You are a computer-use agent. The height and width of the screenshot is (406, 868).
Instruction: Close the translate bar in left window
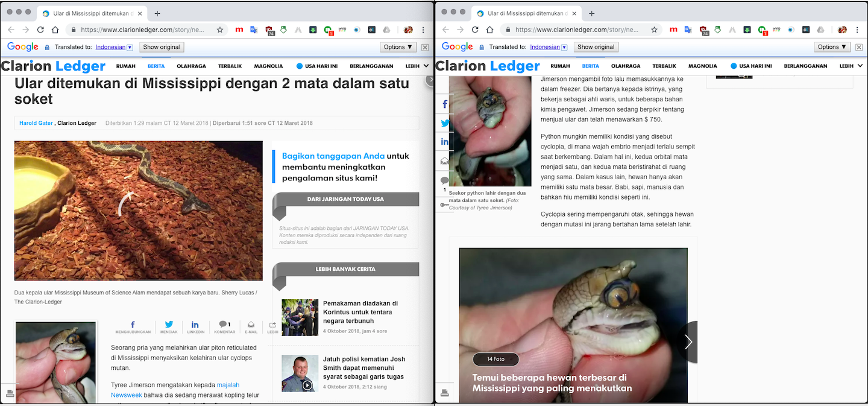coord(425,47)
